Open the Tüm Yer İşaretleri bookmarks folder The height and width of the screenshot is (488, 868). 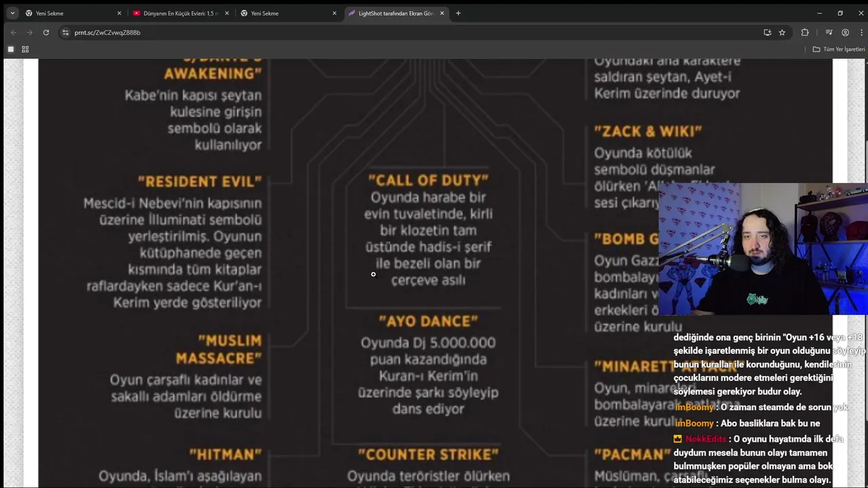(x=839, y=49)
